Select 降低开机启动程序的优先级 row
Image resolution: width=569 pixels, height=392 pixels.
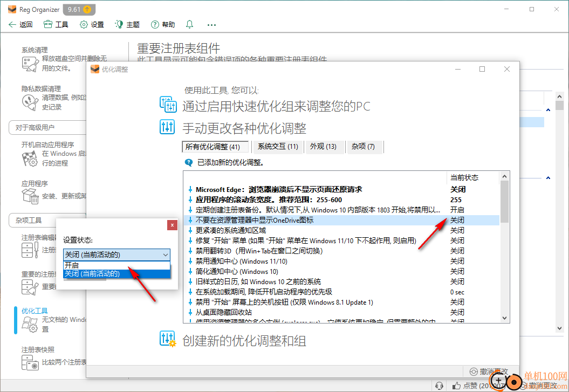click(341, 292)
